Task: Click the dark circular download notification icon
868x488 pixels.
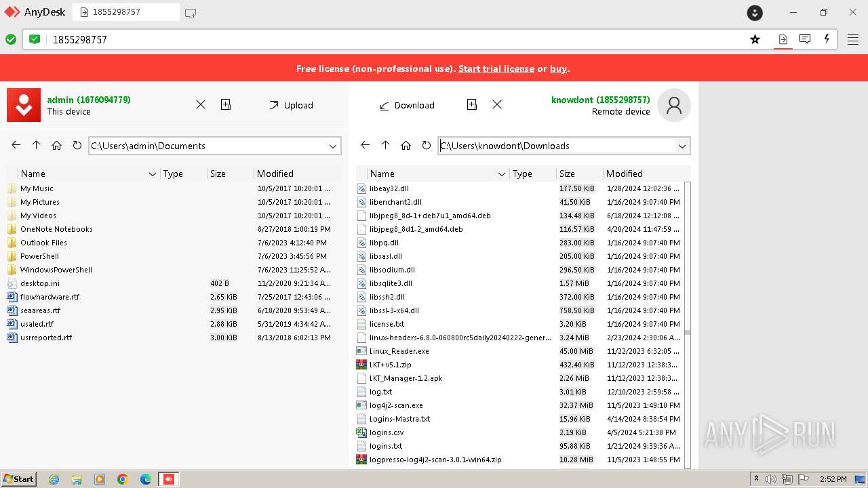Action: click(x=755, y=13)
